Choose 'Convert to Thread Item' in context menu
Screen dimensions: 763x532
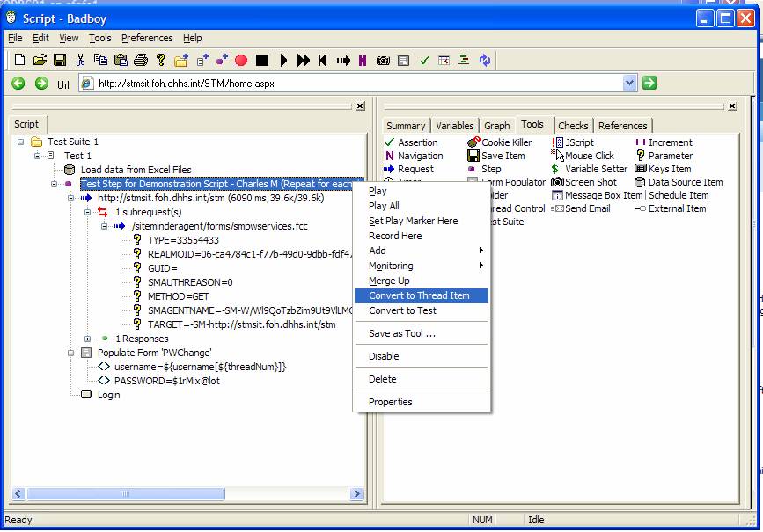(x=419, y=295)
